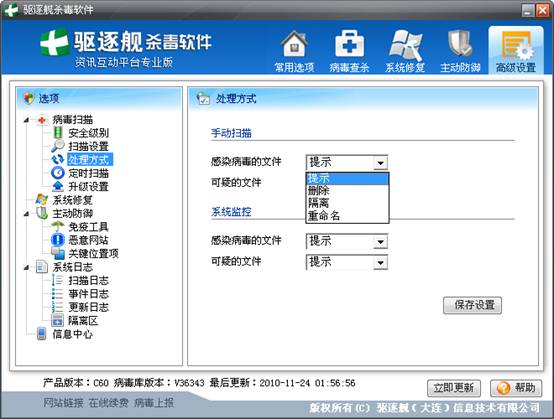The height and width of the screenshot is (419, 554).
Task: Click the 扫描日志 list icon
Action: click(x=58, y=280)
